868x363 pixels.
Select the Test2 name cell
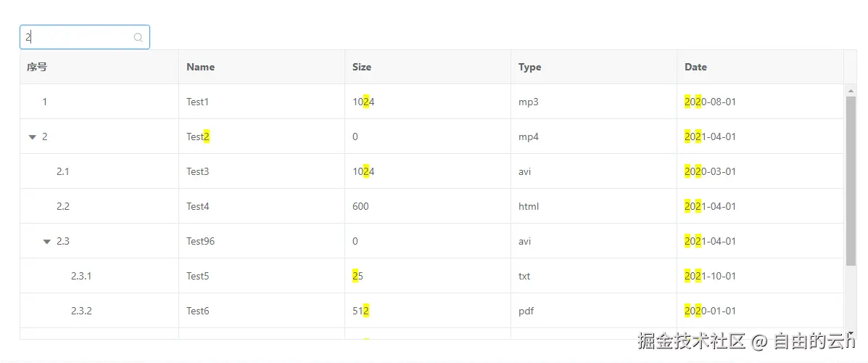(x=198, y=137)
